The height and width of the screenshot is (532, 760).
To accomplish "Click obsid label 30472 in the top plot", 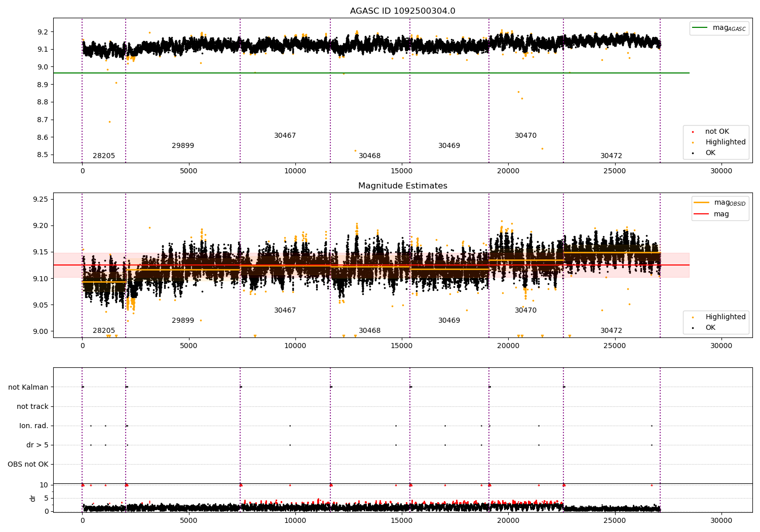I will click(611, 156).
